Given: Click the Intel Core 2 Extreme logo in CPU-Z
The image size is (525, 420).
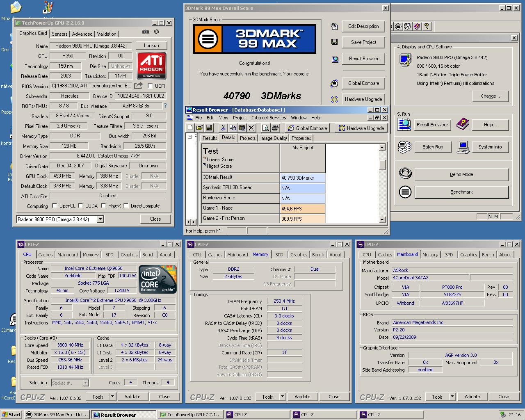Looking at the screenshot, I should coord(158,279).
